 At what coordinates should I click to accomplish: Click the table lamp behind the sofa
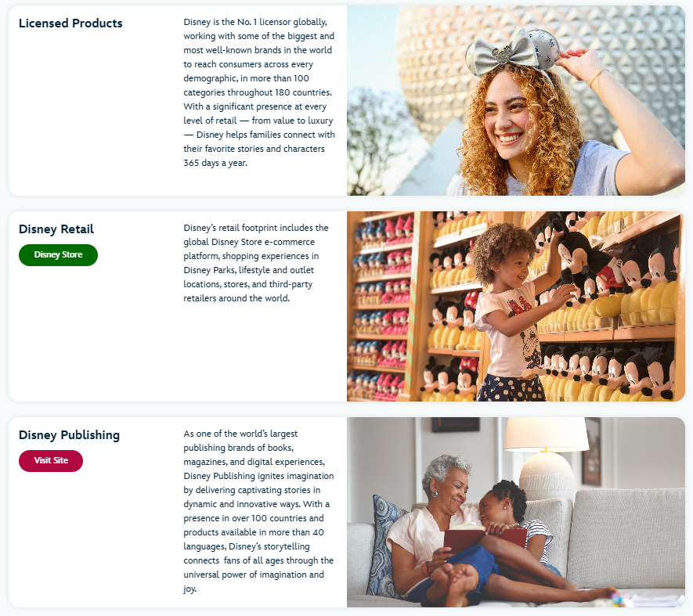(547, 455)
